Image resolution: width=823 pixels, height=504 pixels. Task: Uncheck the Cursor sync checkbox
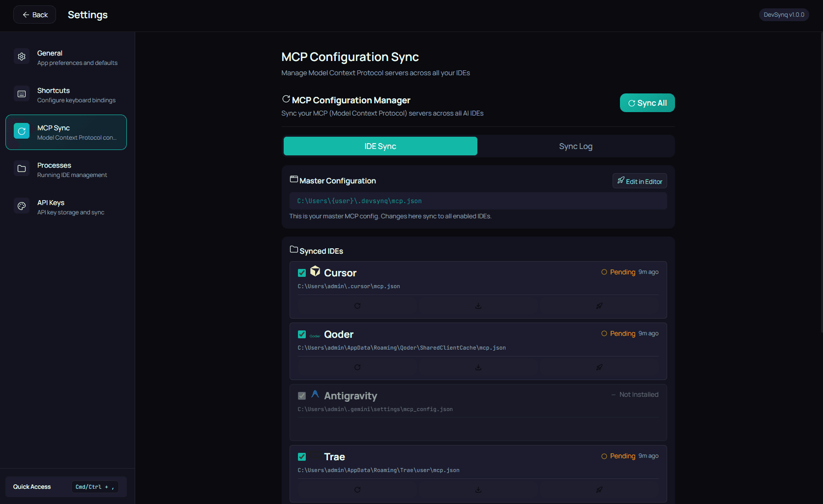(x=301, y=272)
